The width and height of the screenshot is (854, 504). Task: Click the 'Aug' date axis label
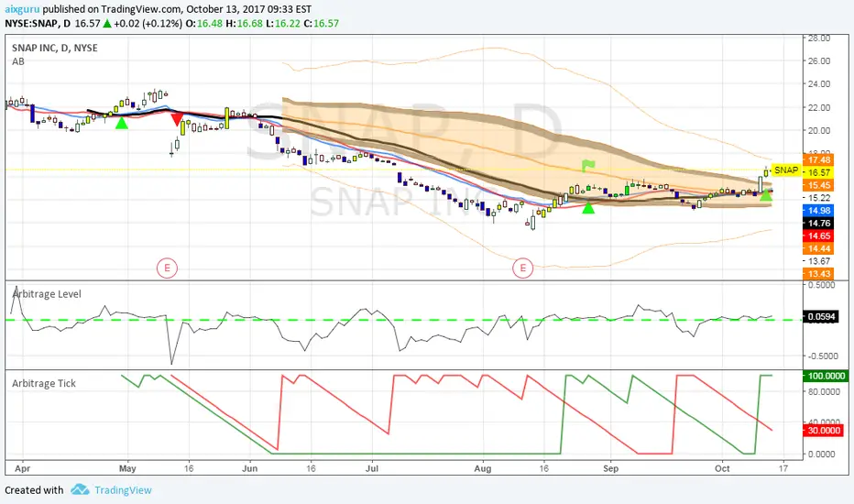pyautogui.click(x=483, y=468)
